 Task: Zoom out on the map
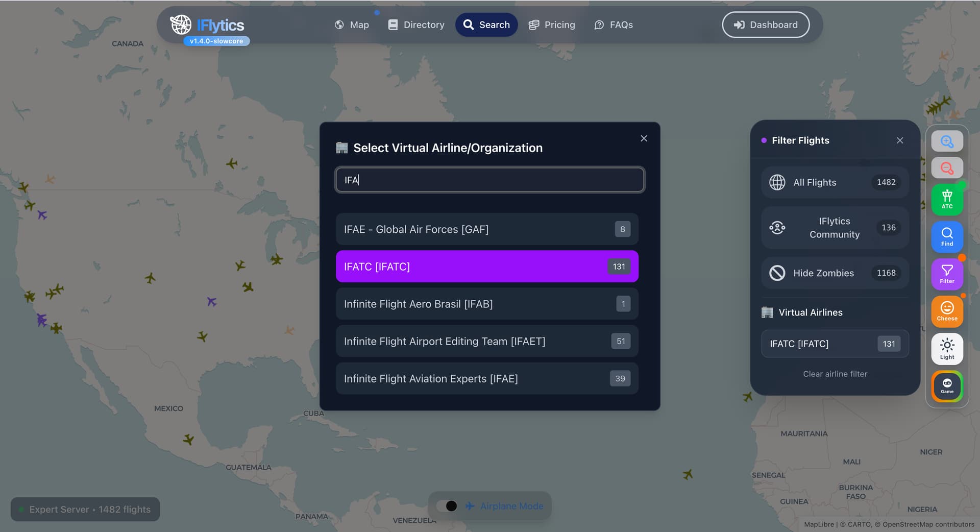947,167
